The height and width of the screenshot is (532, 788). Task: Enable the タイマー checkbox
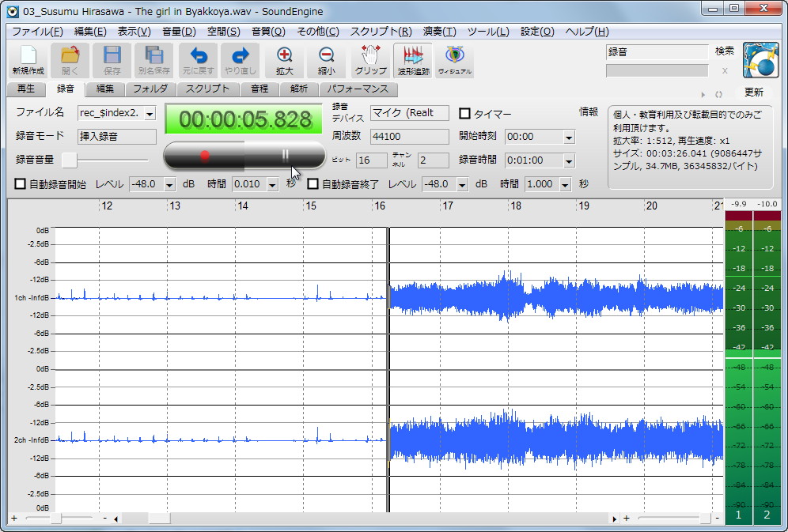pyautogui.click(x=465, y=113)
